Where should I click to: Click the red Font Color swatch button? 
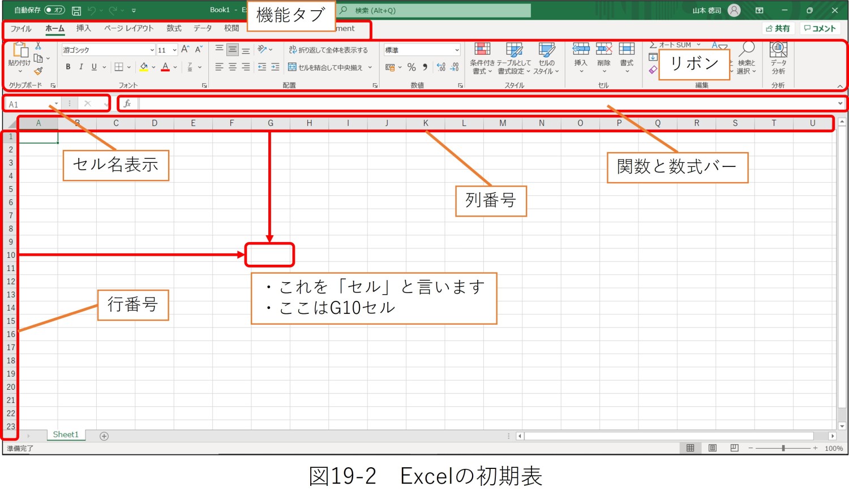tap(165, 67)
